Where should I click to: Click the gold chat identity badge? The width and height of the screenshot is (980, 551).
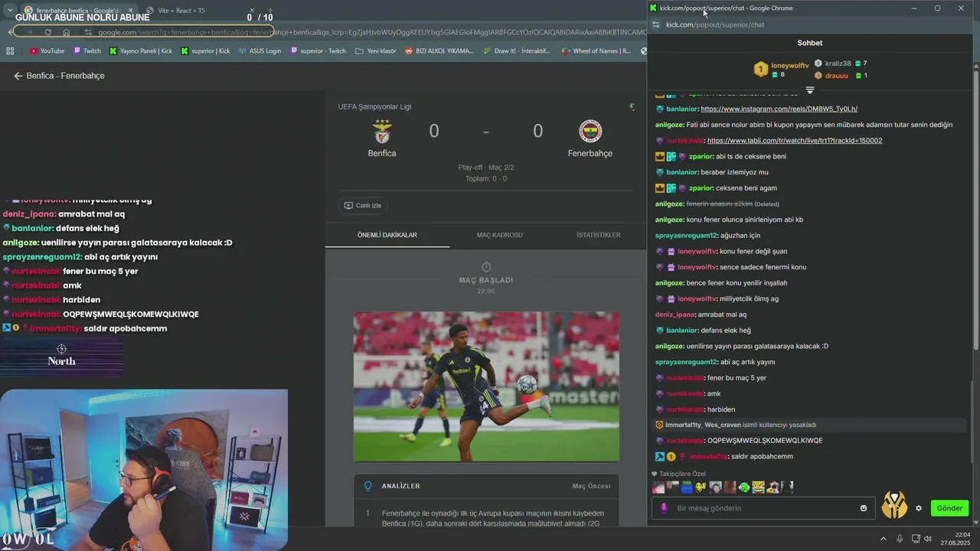click(894, 505)
